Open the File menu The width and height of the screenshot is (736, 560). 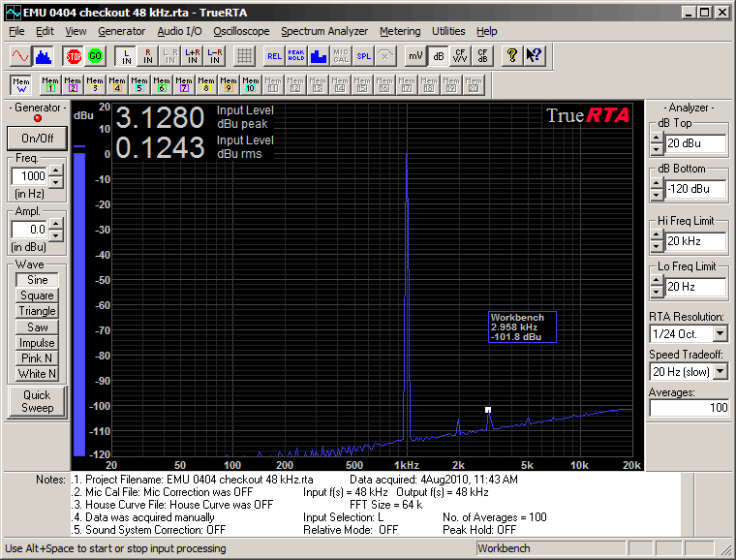click(16, 31)
